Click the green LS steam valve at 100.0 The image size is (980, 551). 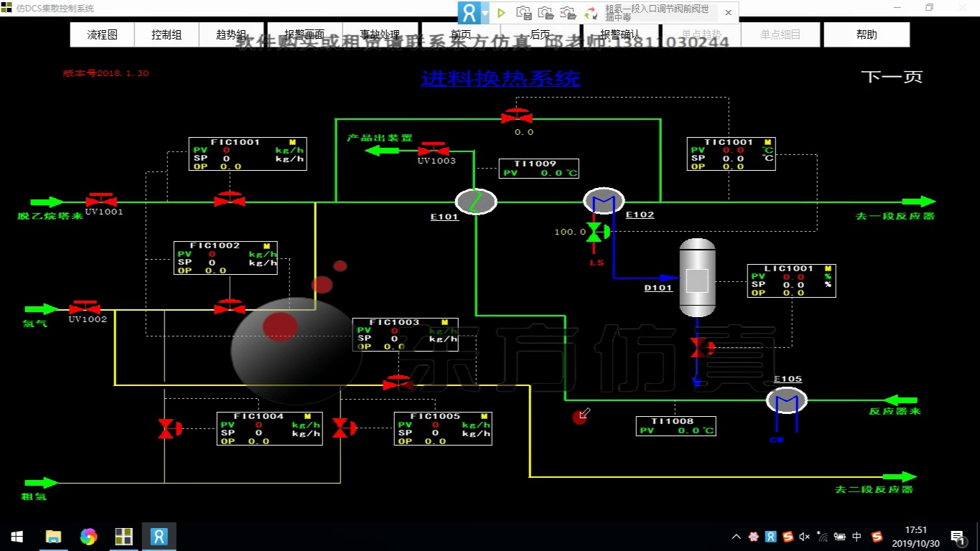[597, 232]
